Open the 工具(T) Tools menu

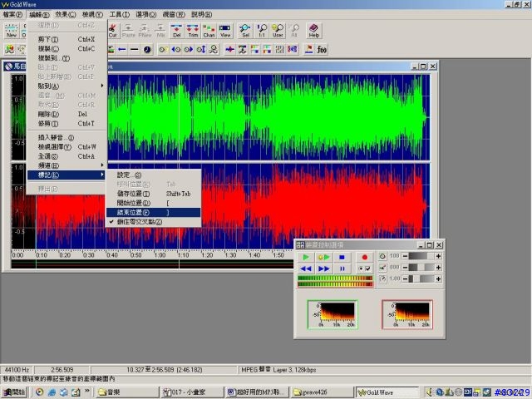[x=120, y=15]
